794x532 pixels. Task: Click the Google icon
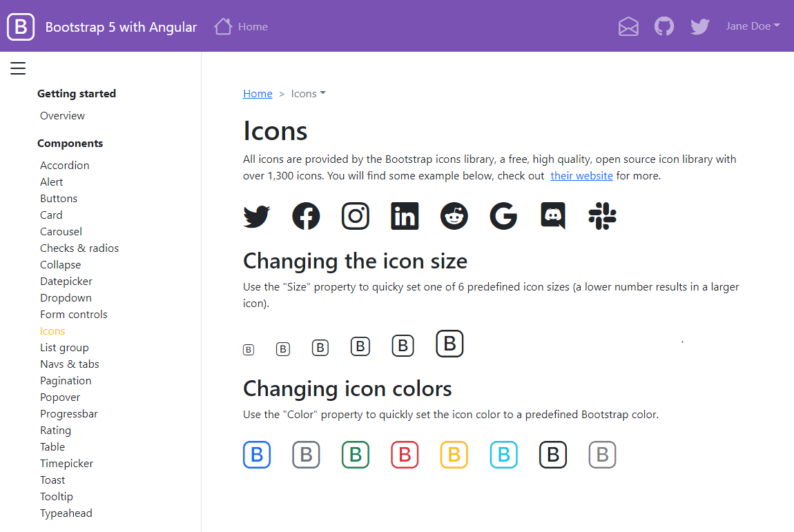point(503,216)
